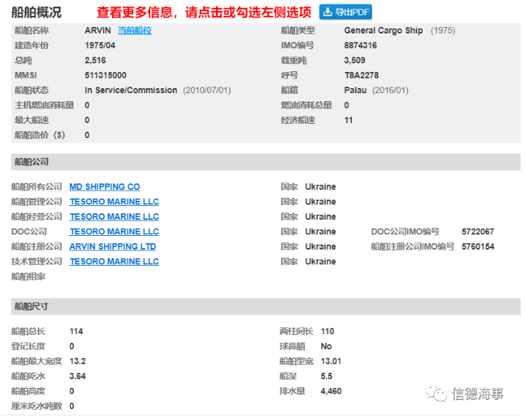
Task: Open the 当前船位 current position link
Action: 135,31
